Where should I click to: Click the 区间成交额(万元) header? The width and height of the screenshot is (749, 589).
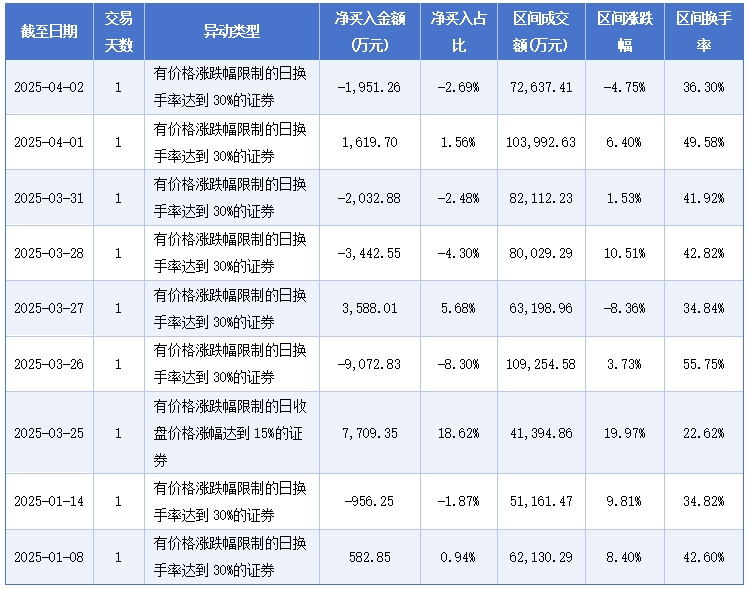click(x=541, y=32)
